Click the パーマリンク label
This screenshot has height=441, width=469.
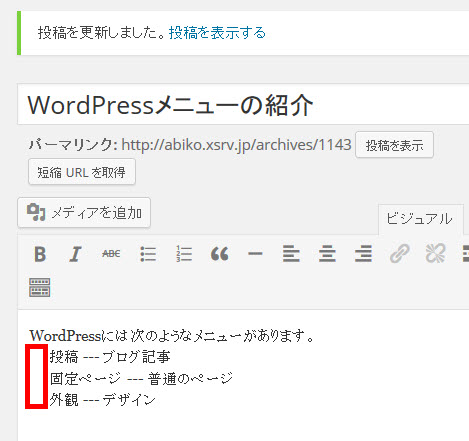click(x=73, y=145)
